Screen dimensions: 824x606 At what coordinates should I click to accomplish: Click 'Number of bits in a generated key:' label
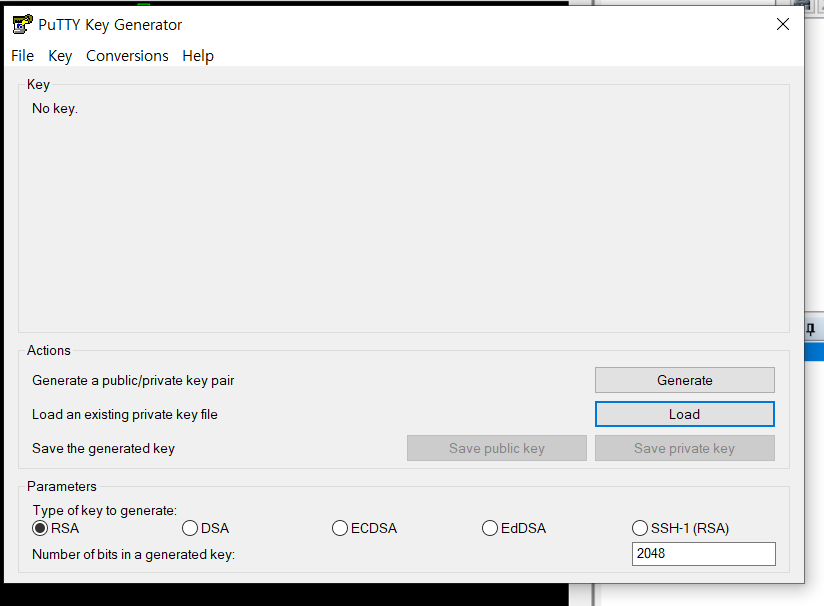[x=133, y=554]
